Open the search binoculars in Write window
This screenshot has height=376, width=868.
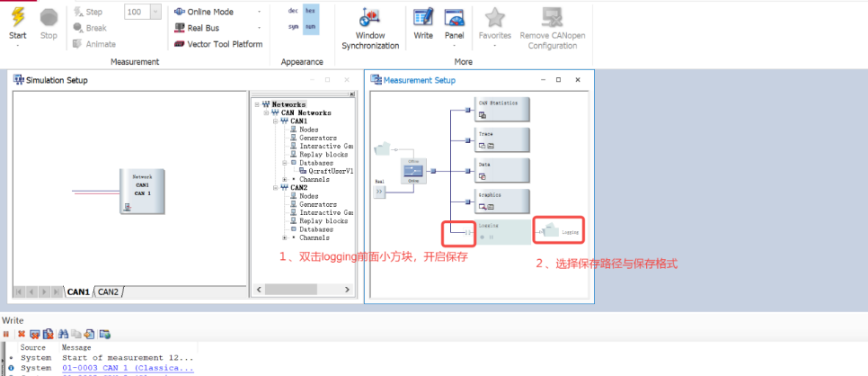pos(63,334)
